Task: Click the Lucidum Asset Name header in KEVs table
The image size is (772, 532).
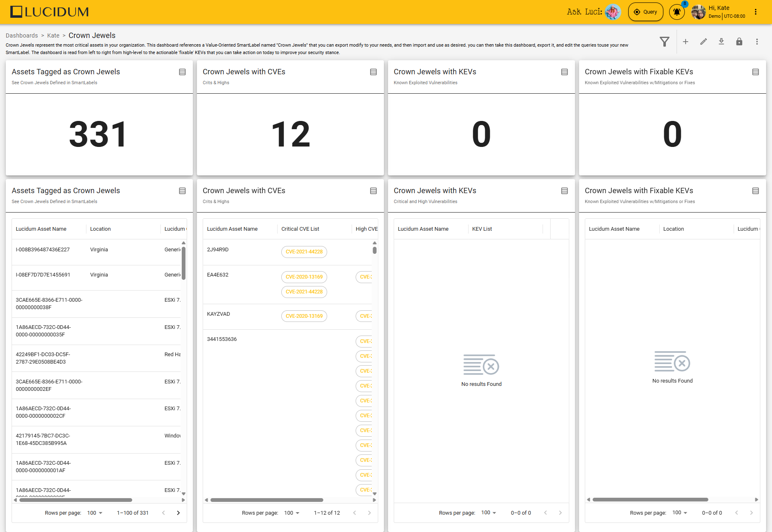Action: 423,229
